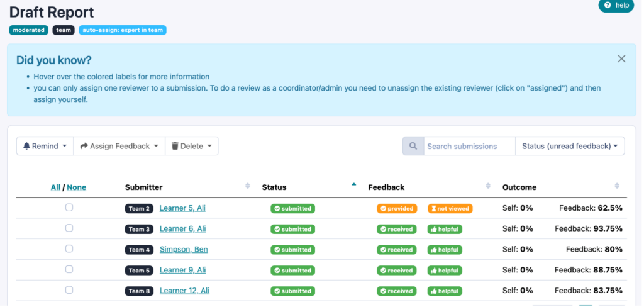The width and height of the screenshot is (644, 307).
Task: Click the orange 'not viewed' label
Action: pyautogui.click(x=450, y=209)
